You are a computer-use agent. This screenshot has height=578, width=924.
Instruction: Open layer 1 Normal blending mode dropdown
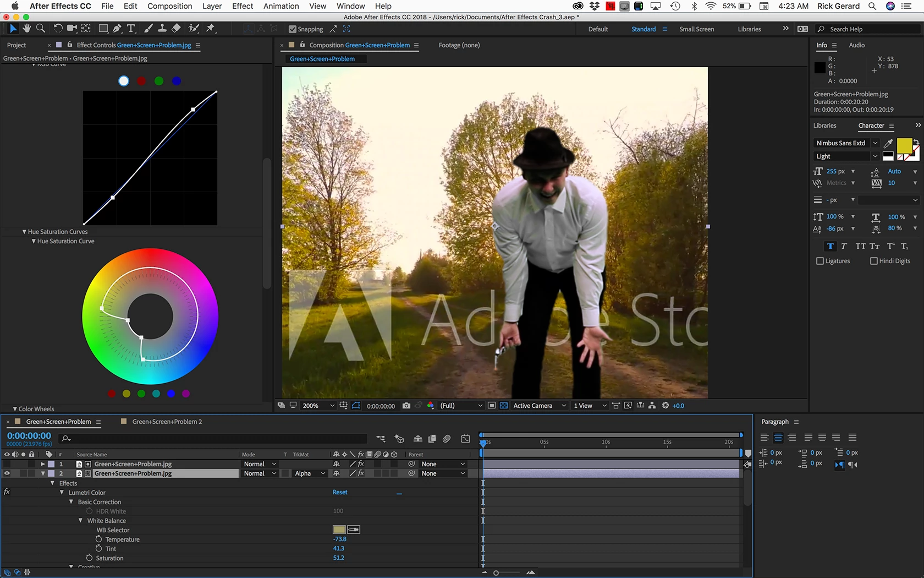point(260,464)
